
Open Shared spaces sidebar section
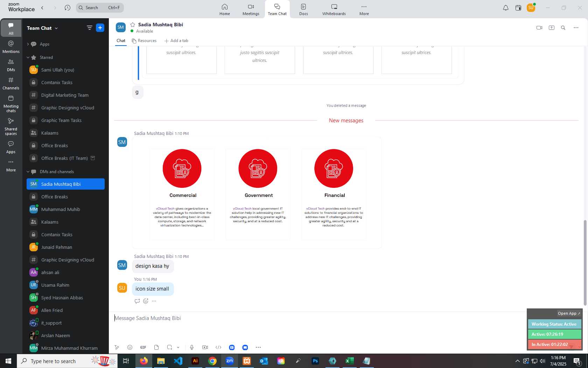pyautogui.click(x=11, y=127)
